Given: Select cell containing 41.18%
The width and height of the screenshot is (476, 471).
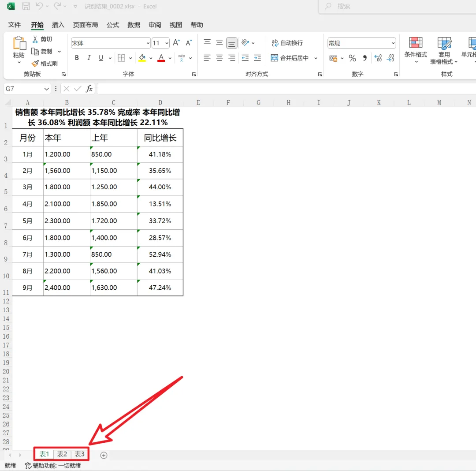Looking at the screenshot, I should [x=160, y=154].
